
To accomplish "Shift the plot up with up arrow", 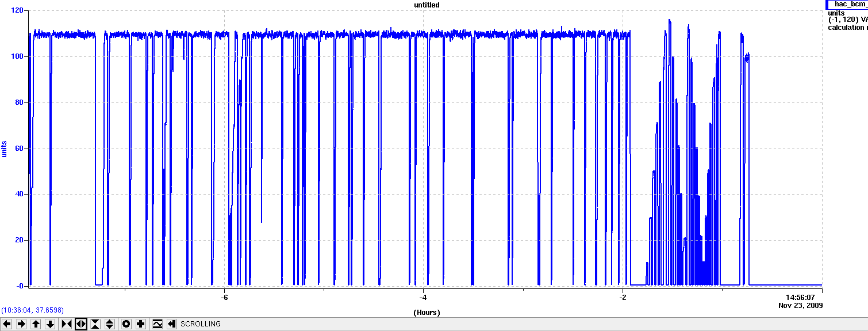I will [x=36, y=324].
